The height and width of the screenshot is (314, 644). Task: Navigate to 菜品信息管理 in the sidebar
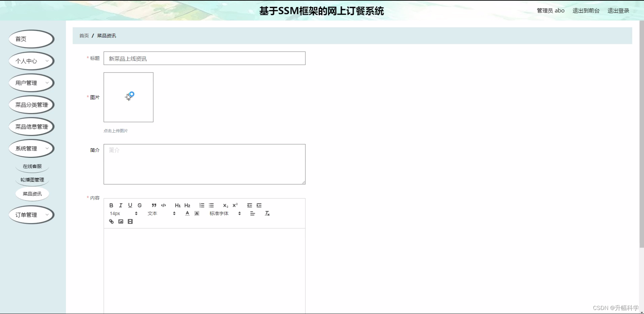pos(31,127)
